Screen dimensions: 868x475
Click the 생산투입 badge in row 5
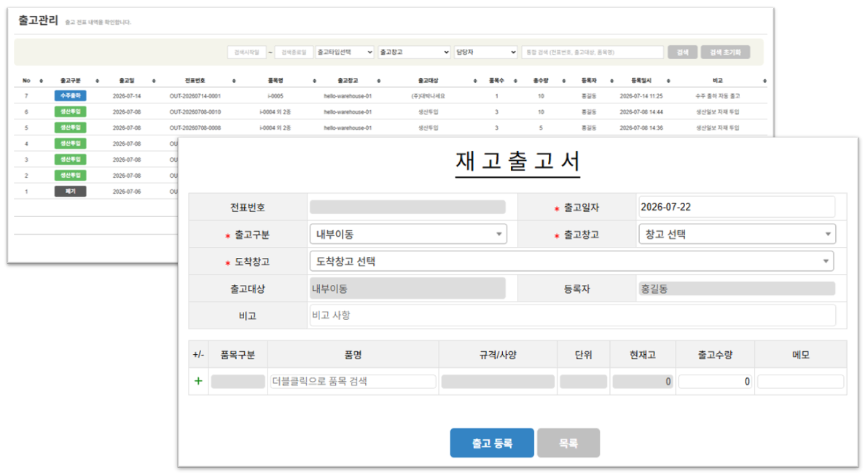click(70, 127)
